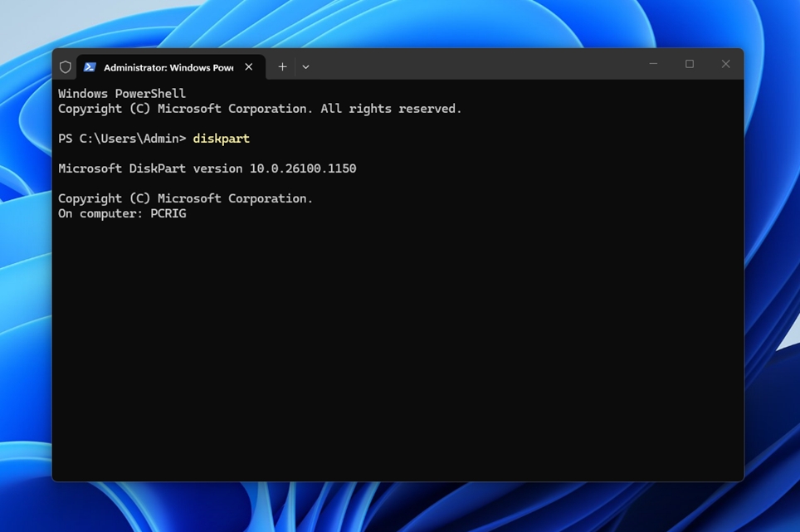800x532 pixels.
Task: Click the administrator shield icon in the title bar
Action: [x=66, y=67]
